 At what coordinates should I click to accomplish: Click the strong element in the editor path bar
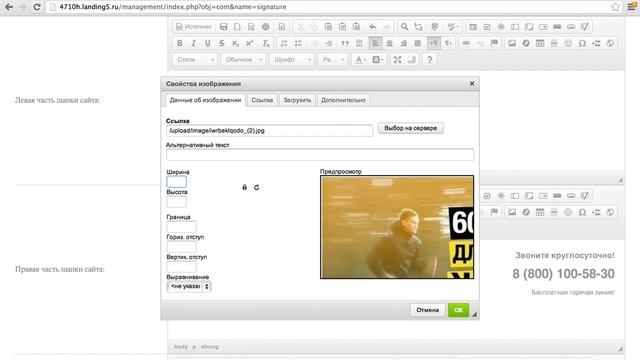tap(210, 347)
